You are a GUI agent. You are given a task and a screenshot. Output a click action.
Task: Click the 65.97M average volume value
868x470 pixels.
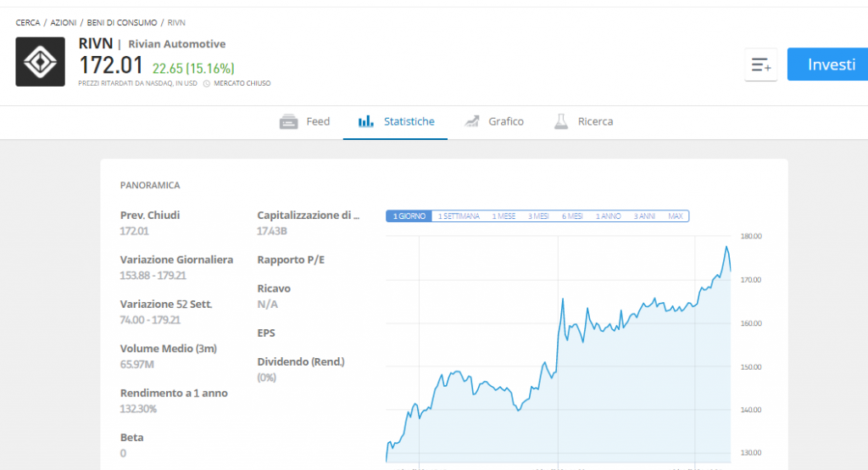click(136, 364)
